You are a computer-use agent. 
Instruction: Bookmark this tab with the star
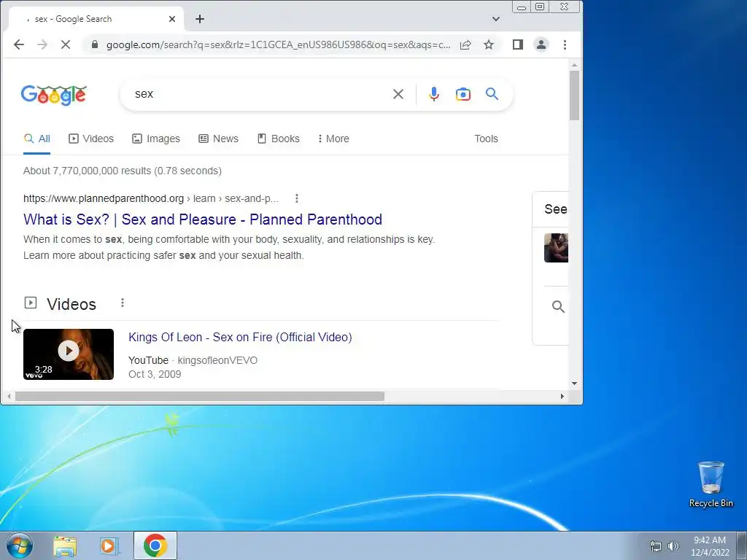[x=489, y=44]
